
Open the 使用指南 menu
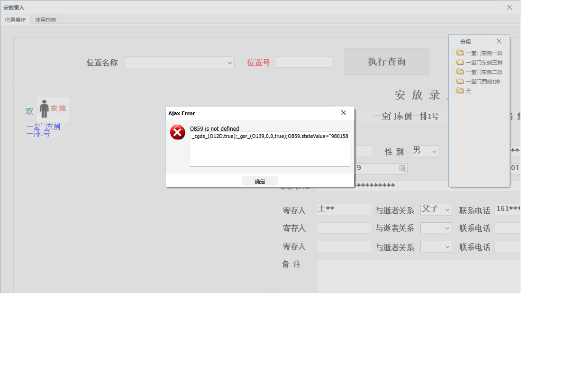coord(45,20)
